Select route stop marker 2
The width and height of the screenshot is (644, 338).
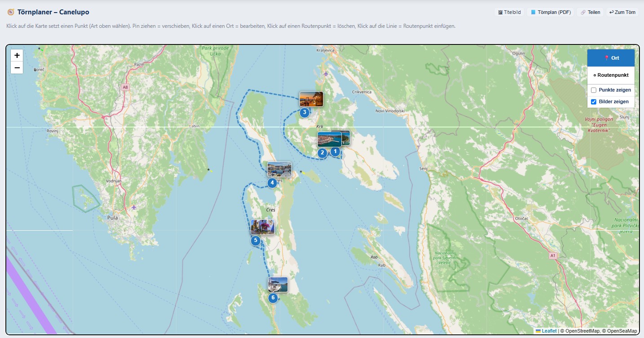(322, 153)
